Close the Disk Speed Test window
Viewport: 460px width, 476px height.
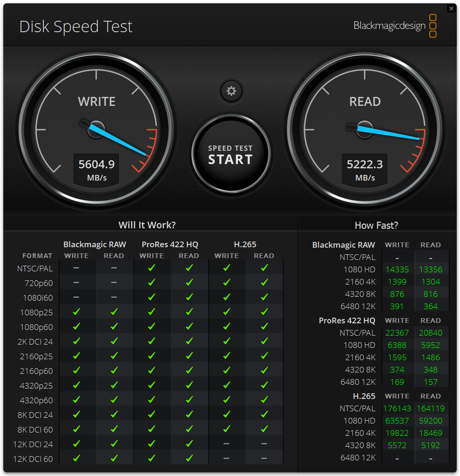click(451, 9)
